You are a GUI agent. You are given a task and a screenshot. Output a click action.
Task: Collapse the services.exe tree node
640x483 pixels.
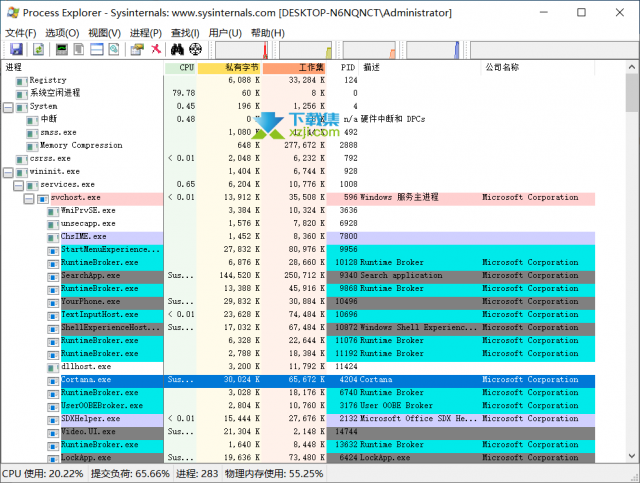click(18, 186)
